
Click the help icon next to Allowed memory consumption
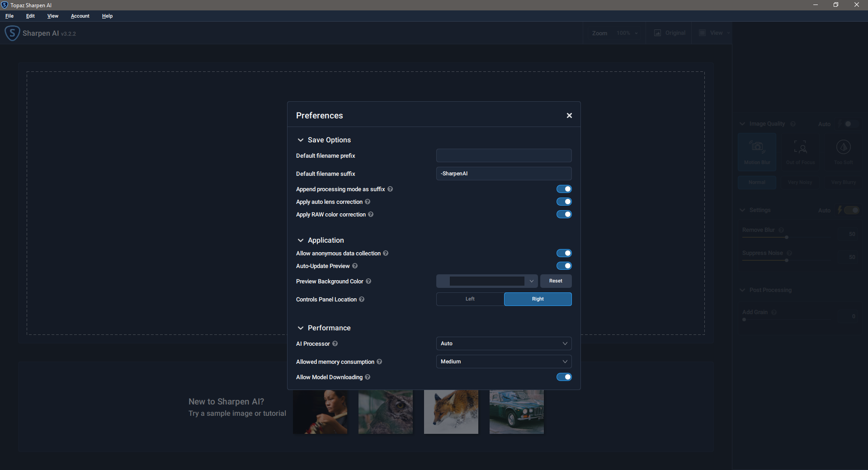379,362
